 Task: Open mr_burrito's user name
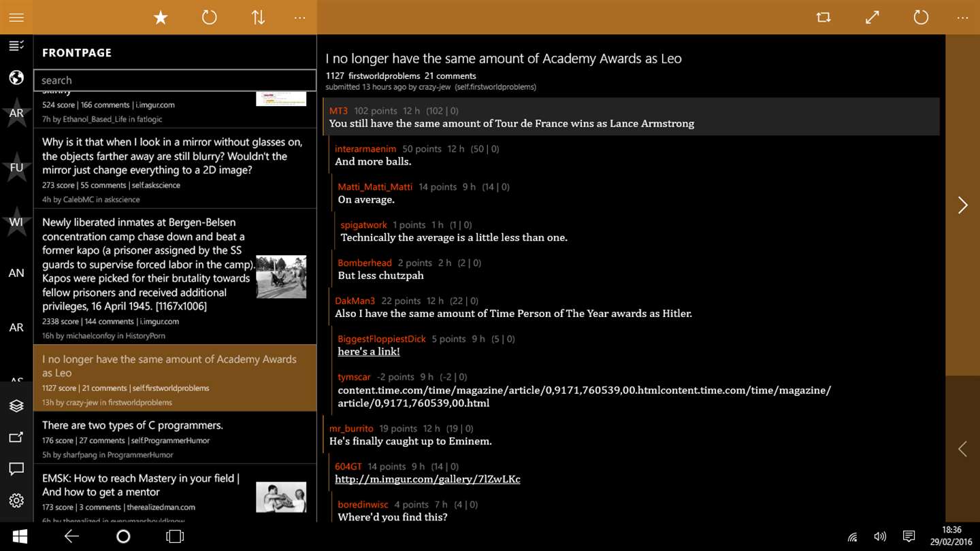coord(351,429)
